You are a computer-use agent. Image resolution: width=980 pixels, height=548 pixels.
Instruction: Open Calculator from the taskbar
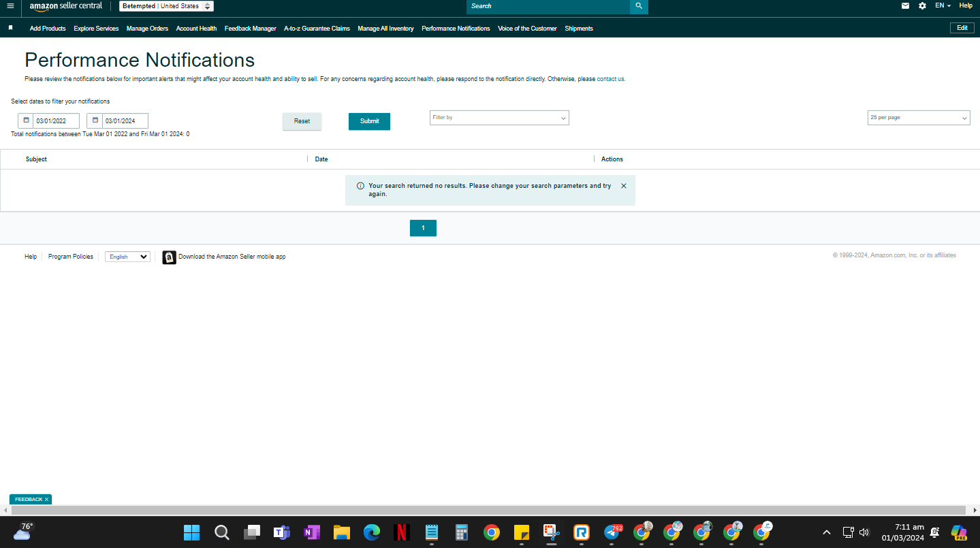tap(462, 532)
